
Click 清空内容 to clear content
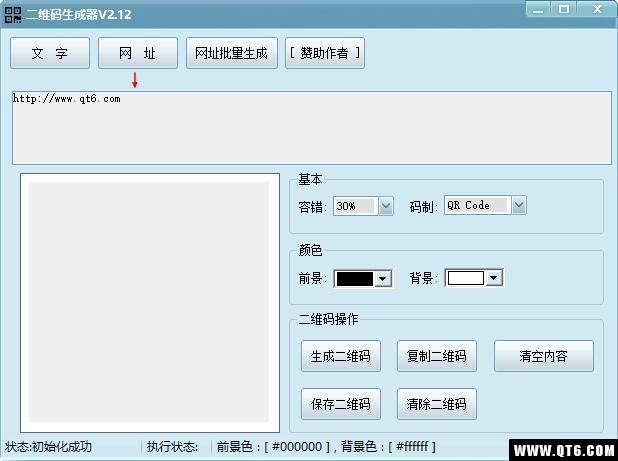point(544,356)
